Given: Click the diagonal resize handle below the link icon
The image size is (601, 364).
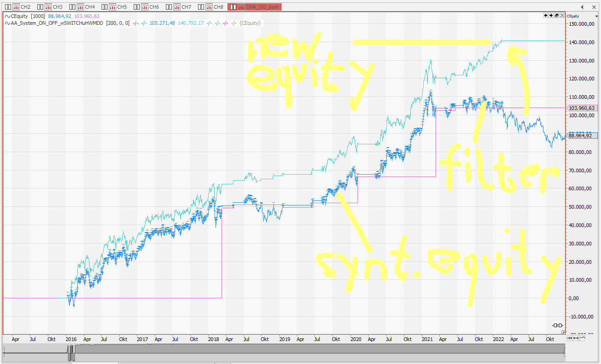Looking at the screenshot, I should [x=563, y=332].
